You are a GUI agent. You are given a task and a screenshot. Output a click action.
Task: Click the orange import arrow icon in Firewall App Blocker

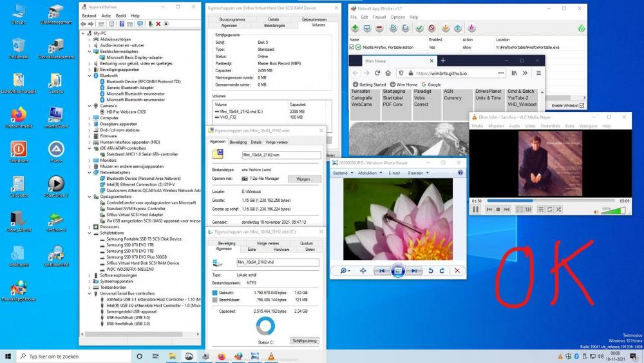click(x=445, y=28)
